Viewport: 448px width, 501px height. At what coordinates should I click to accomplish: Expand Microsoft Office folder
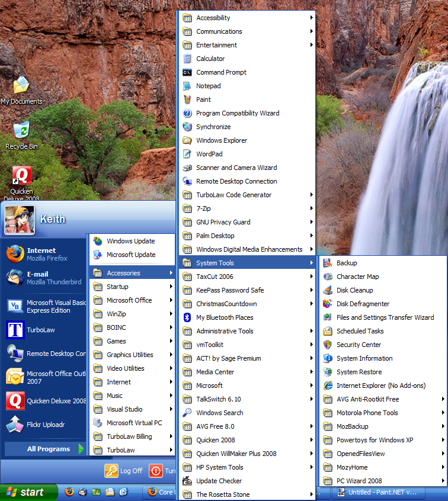click(132, 300)
